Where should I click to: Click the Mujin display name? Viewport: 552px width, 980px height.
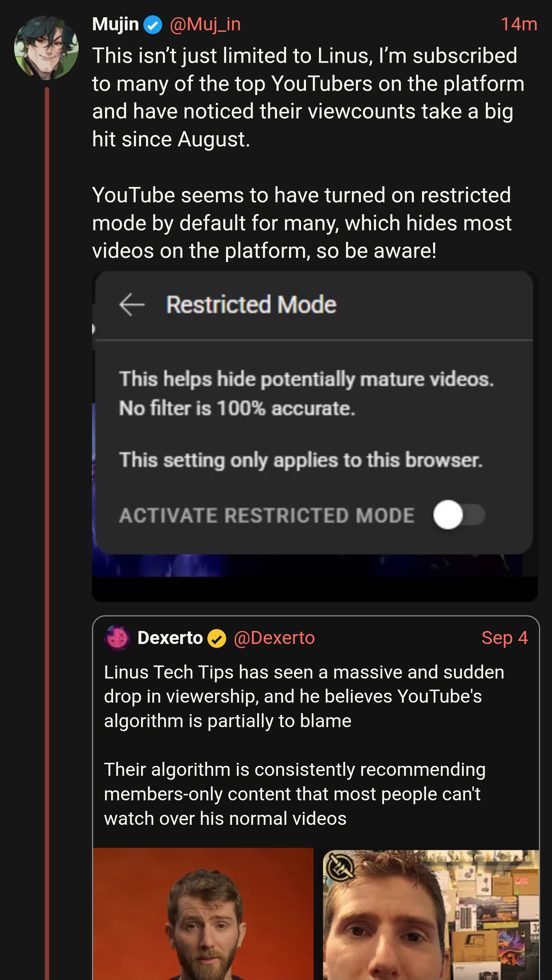click(115, 25)
